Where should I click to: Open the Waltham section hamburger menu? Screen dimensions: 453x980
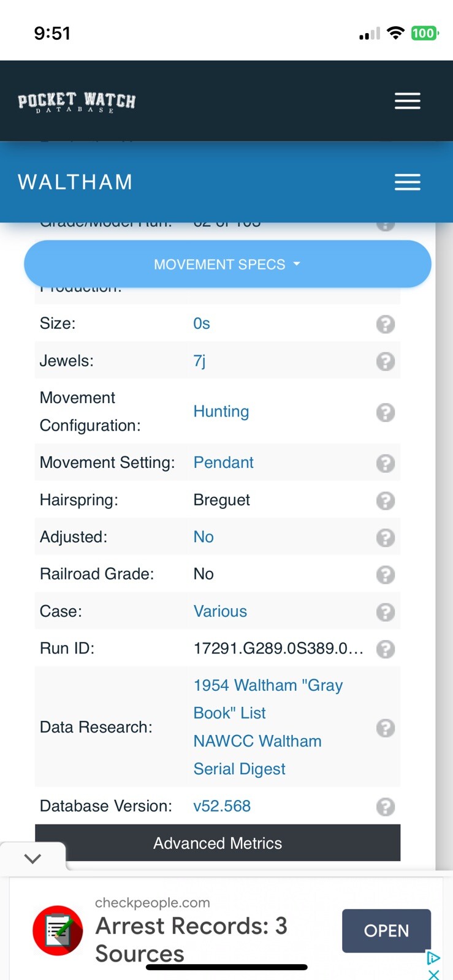coord(407,182)
